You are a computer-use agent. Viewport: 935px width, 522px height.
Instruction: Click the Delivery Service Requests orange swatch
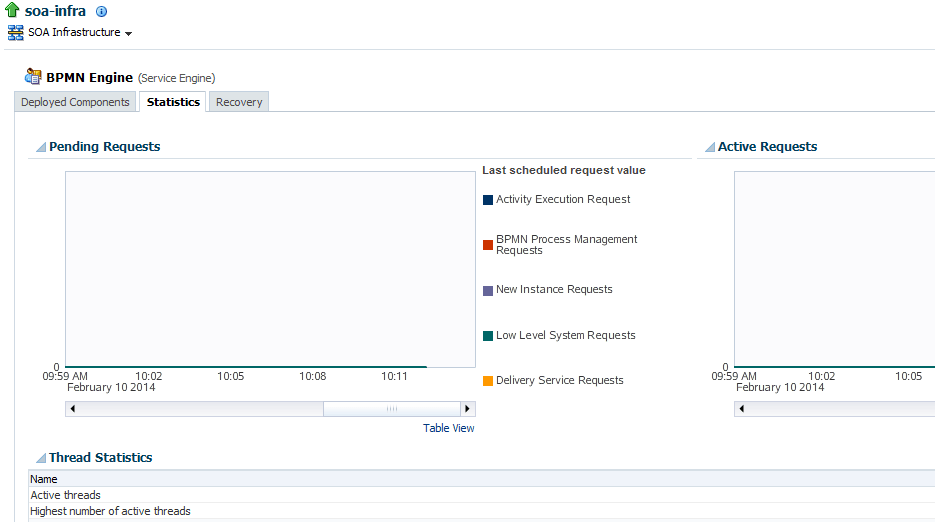point(488,381)
